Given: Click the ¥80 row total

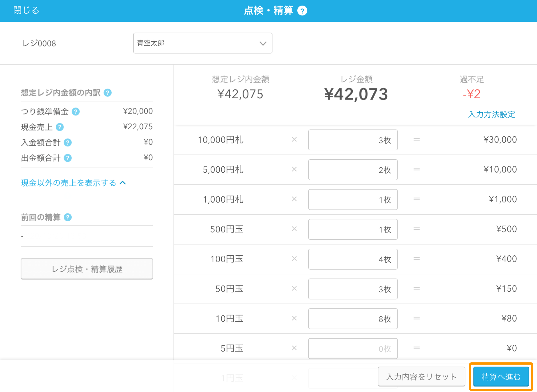Looking at the screenshot, I should coord(509,319).
